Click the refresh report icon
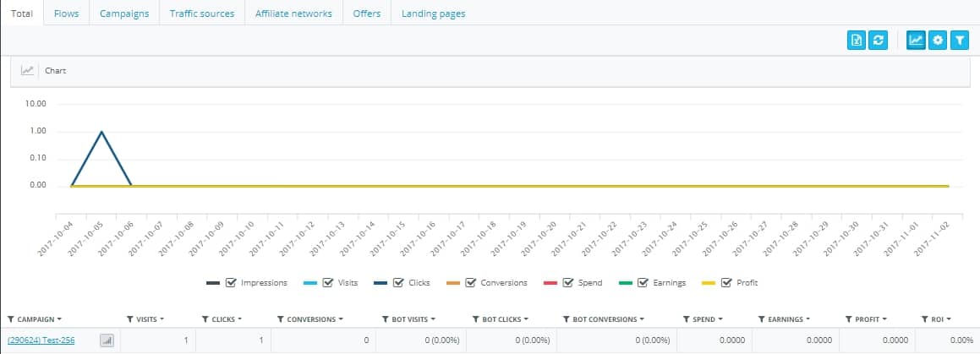This screenshot has width=980, height=354. (879, 40)
